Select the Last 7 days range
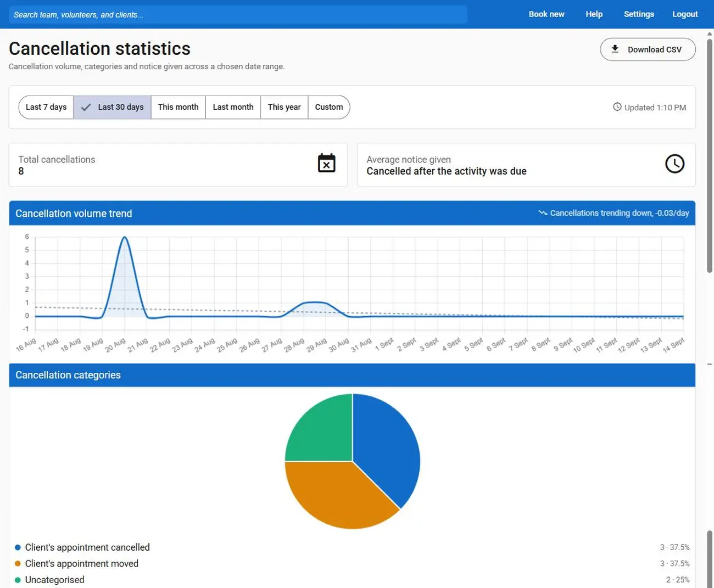 (x=46, y=107)
